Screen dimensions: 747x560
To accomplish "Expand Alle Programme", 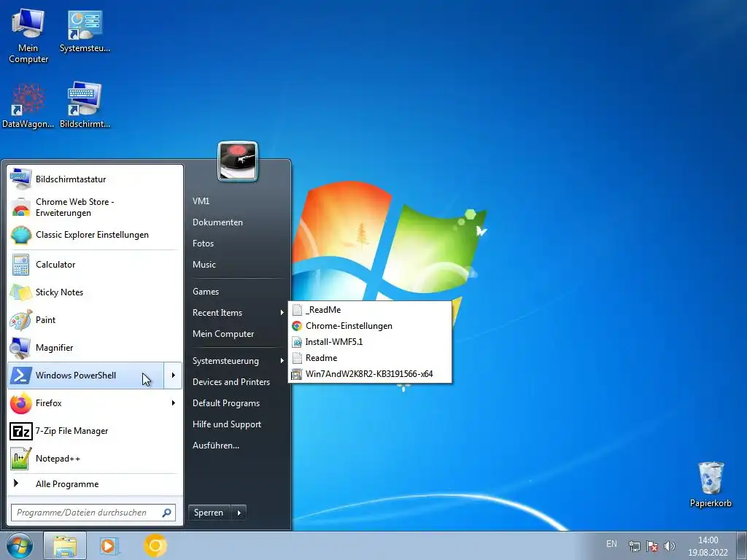I will (x=96, y=484).
